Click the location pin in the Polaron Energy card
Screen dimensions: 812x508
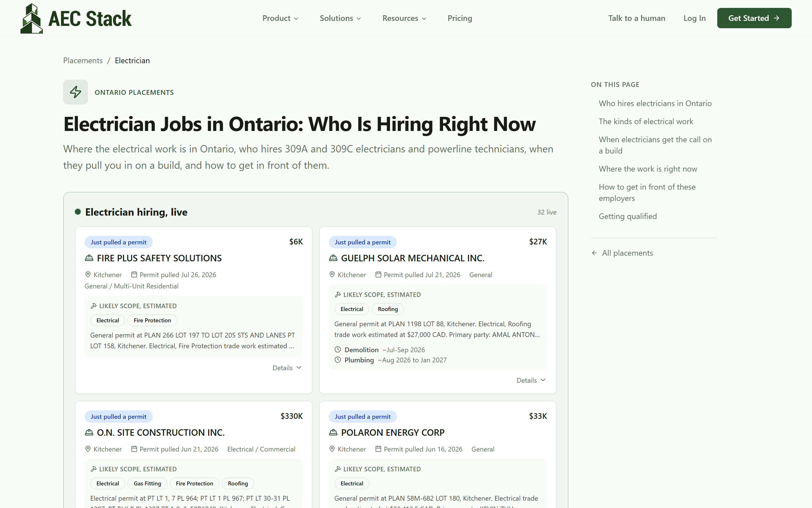coord(332,449)
